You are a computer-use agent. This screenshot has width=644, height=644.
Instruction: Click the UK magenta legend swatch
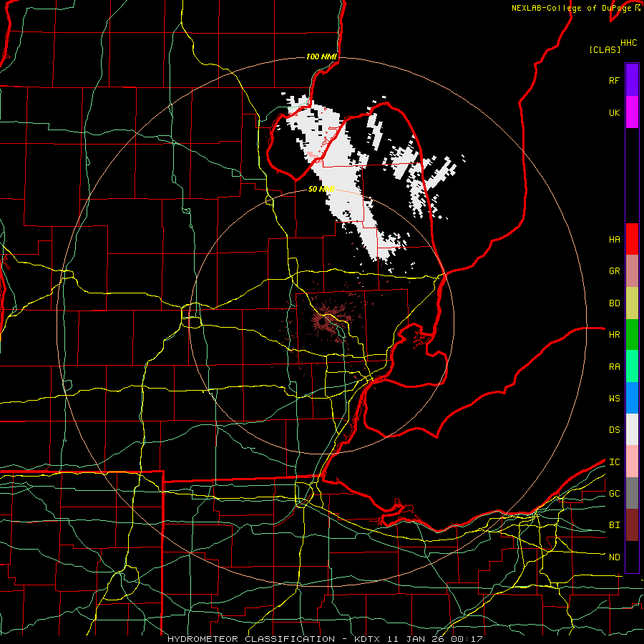pyautogui.click(x=632, y=112)
